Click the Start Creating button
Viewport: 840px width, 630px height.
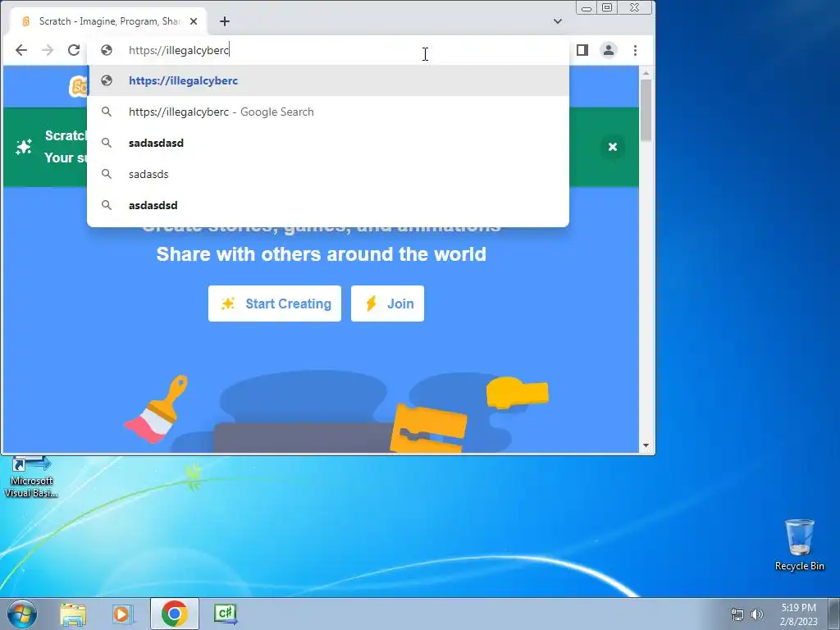coord(275,304)
